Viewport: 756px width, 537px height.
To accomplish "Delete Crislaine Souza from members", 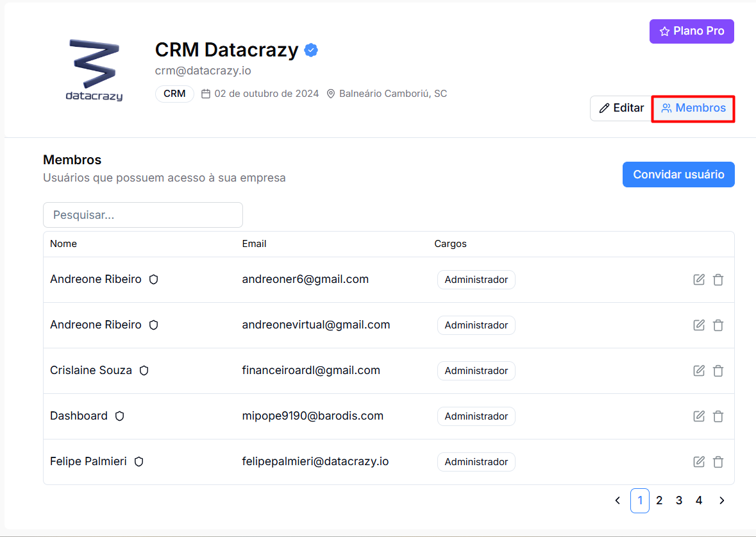I will 718,371.
